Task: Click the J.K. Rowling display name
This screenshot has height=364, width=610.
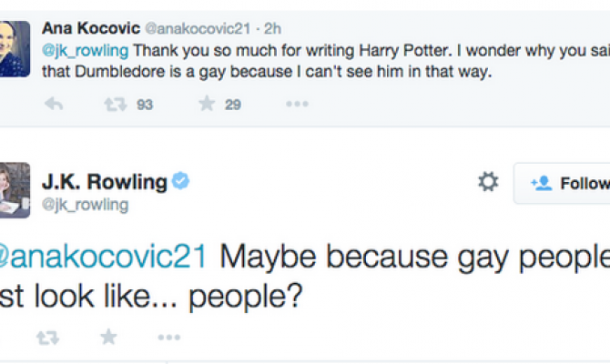Action: tap(105, 182)
